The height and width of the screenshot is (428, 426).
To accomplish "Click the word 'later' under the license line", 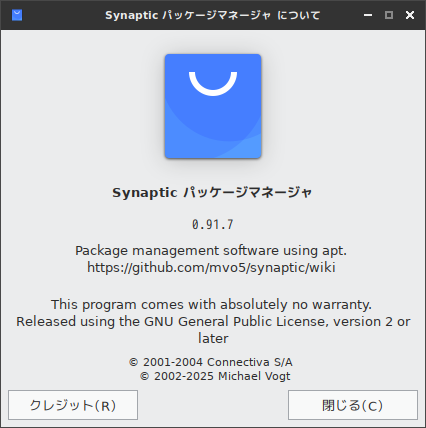I will [x=213, y=339].
